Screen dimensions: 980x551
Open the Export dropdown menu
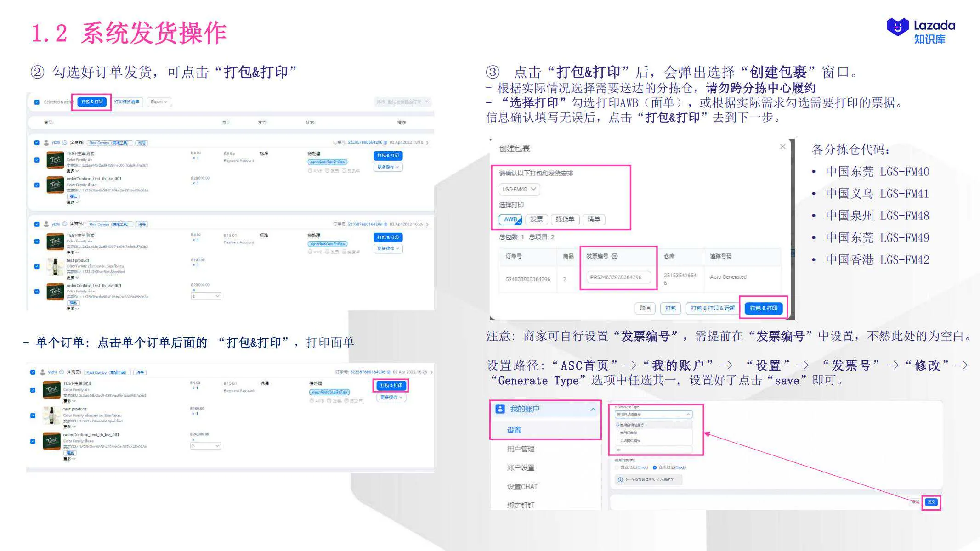(x=159, y=102)
